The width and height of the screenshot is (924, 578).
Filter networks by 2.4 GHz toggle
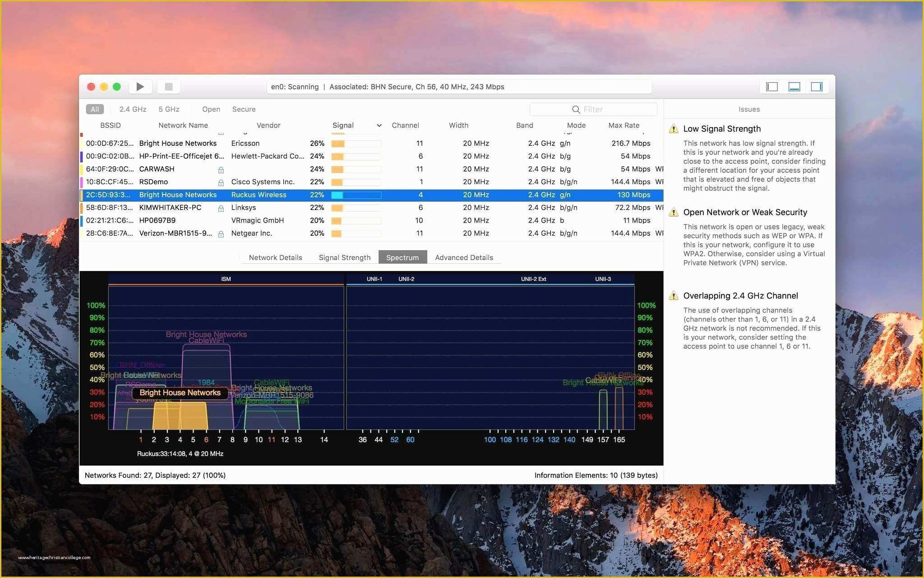pyautogui.click(x=130, y=109)
